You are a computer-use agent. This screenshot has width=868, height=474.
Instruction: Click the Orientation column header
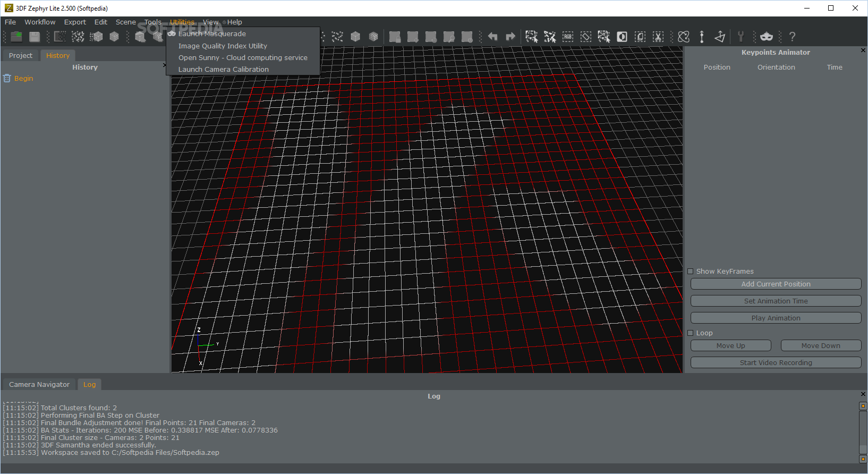point(776,67)
